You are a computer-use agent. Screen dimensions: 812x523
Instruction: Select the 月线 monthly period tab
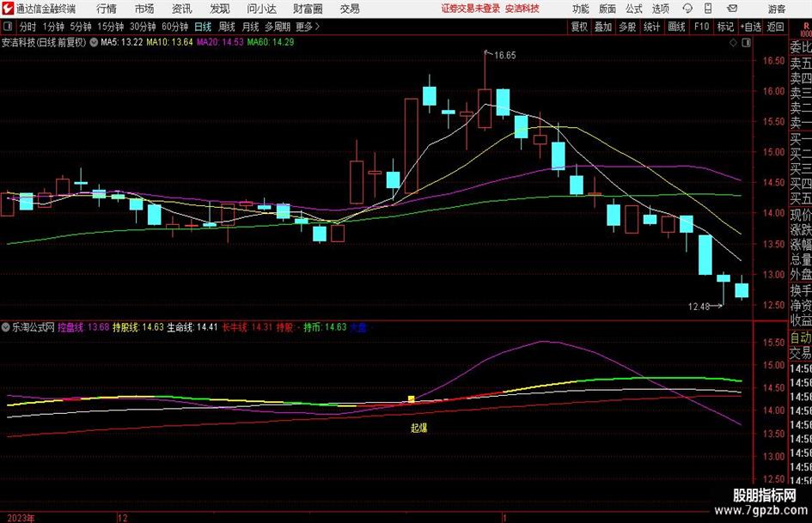pyautogui.click(x=251, y=27)
